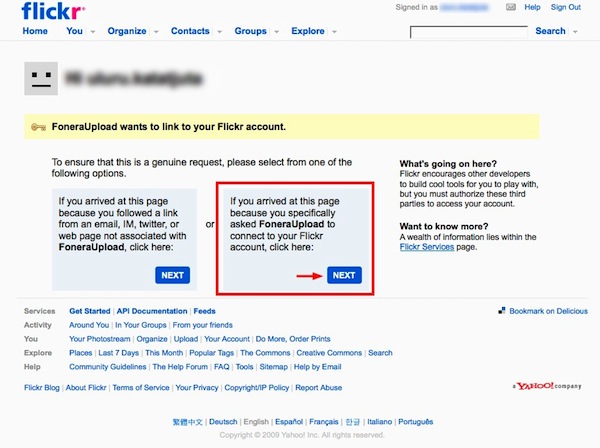600x448 pixels.
Task: Open the Tools link
Action: coord(245,367)
